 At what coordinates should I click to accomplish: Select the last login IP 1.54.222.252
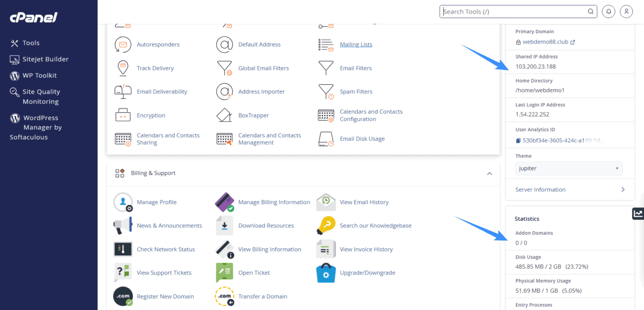pos(532,114)
